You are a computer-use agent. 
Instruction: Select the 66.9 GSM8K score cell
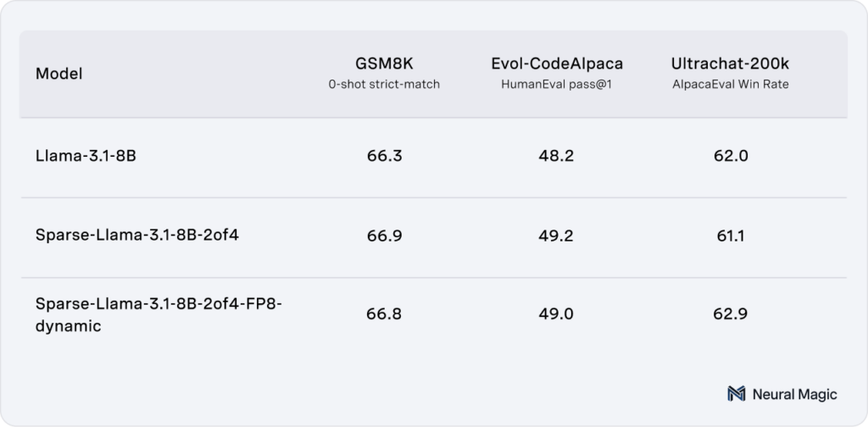tap(384, 236)
